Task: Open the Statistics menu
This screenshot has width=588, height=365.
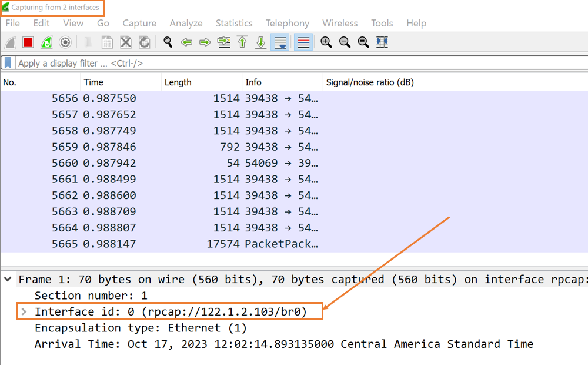Action: coord(234,24)
